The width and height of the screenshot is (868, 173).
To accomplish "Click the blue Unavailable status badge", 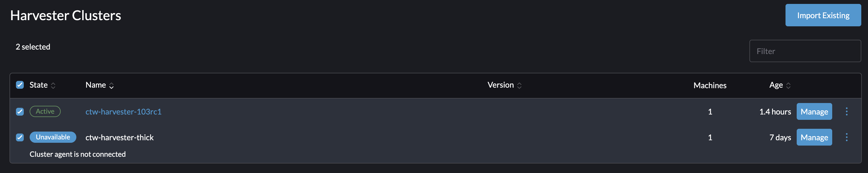I will 53,137.
